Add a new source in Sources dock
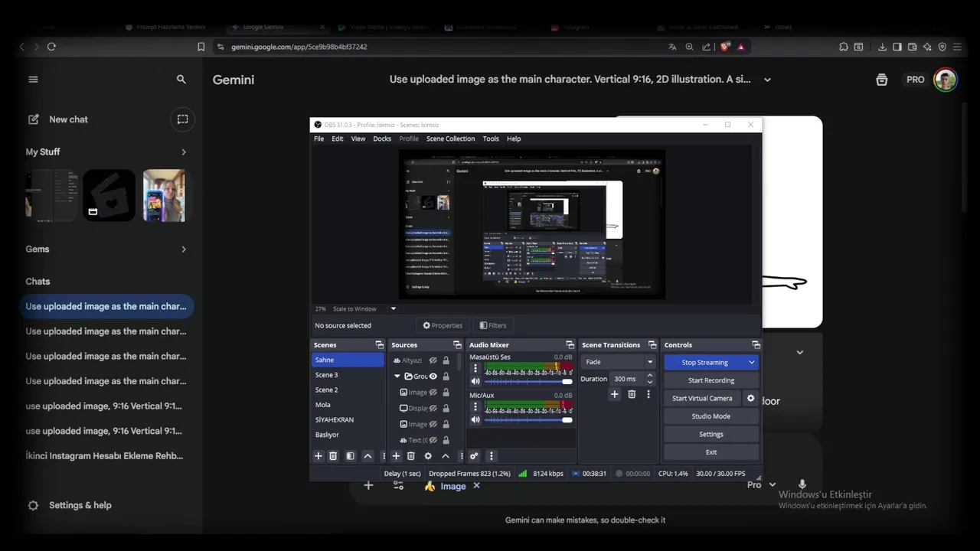The image size is (980, 551). coord(396,456)
